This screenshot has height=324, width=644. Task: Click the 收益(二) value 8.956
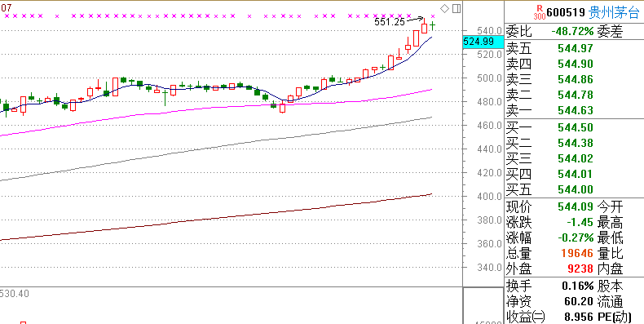pos(579,317)
